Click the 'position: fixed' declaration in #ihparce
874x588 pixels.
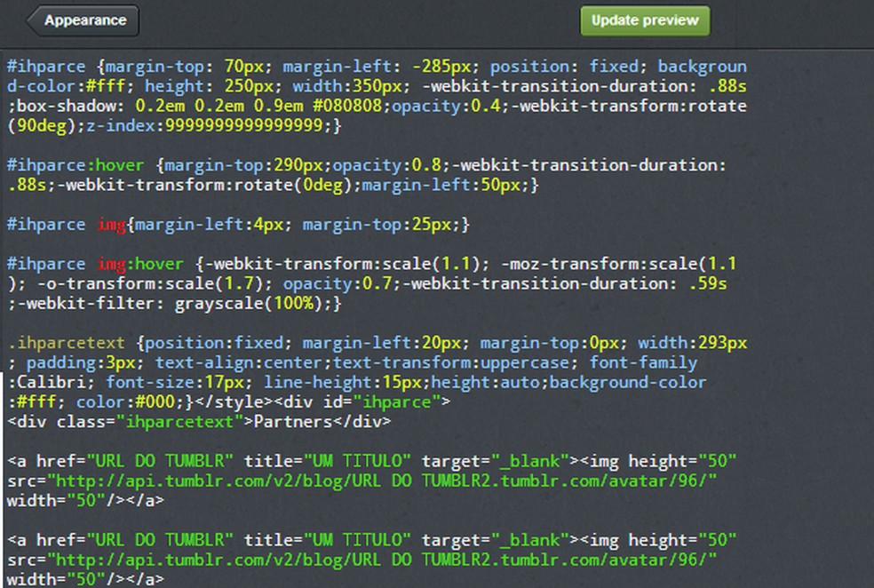click(565, 67)
